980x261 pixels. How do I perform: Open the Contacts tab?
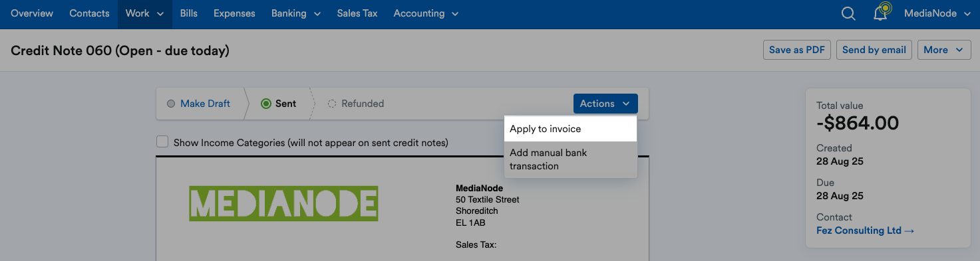(89, 13)
